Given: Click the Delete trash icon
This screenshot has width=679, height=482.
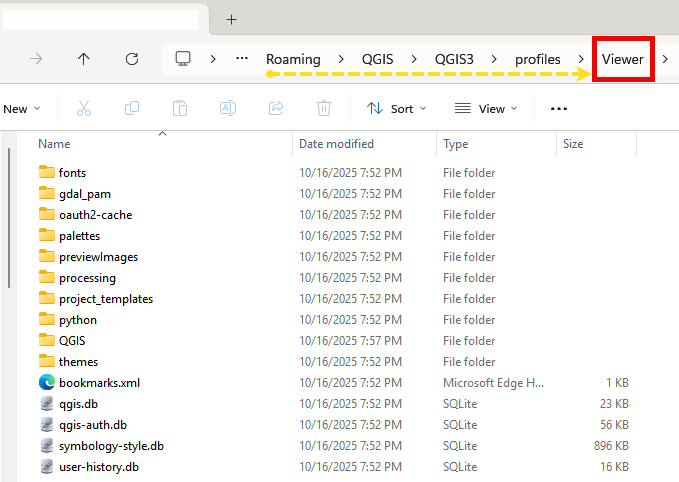Looking at the screenshot, I should 323,108.
